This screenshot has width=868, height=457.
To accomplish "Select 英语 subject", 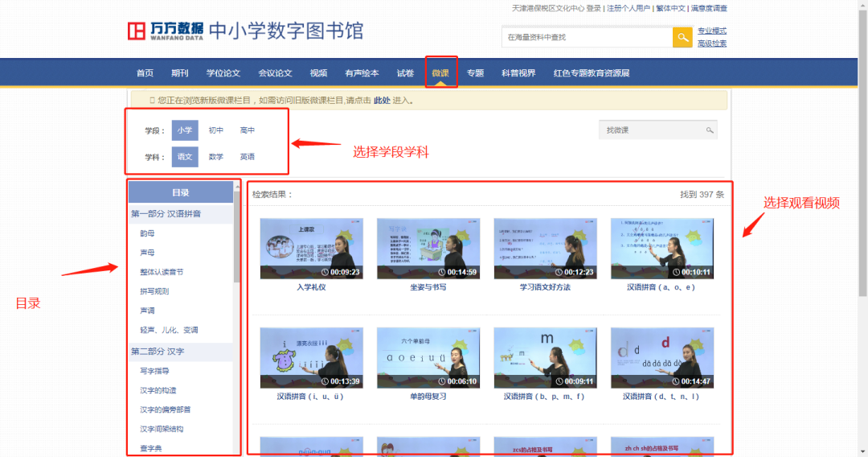I will [248, 157].
